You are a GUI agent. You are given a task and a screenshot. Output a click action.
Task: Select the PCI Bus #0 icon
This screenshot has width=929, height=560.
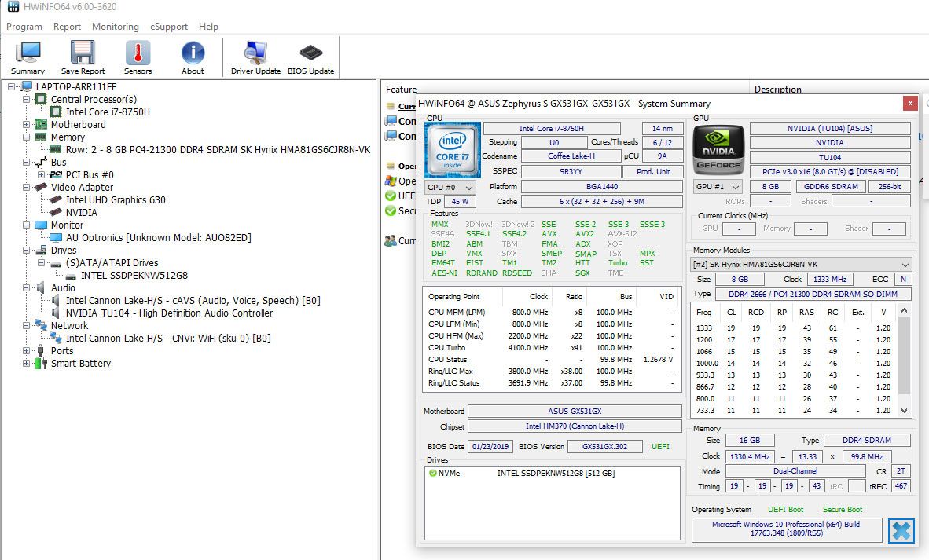click(57, 174)
